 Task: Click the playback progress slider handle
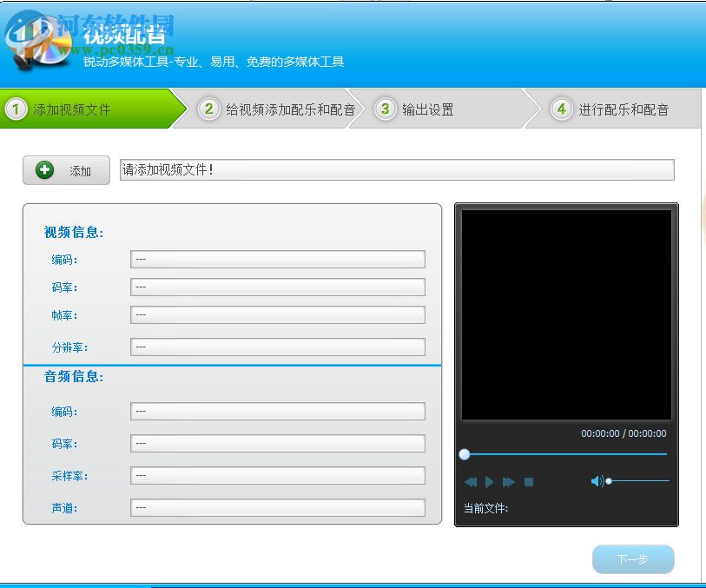click(465, 454)
